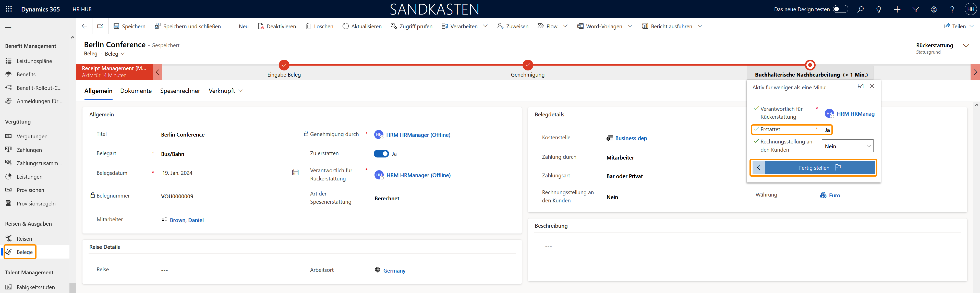Expand the Flow dropdown arrow
980x293 pixels.
pos(565,26)
